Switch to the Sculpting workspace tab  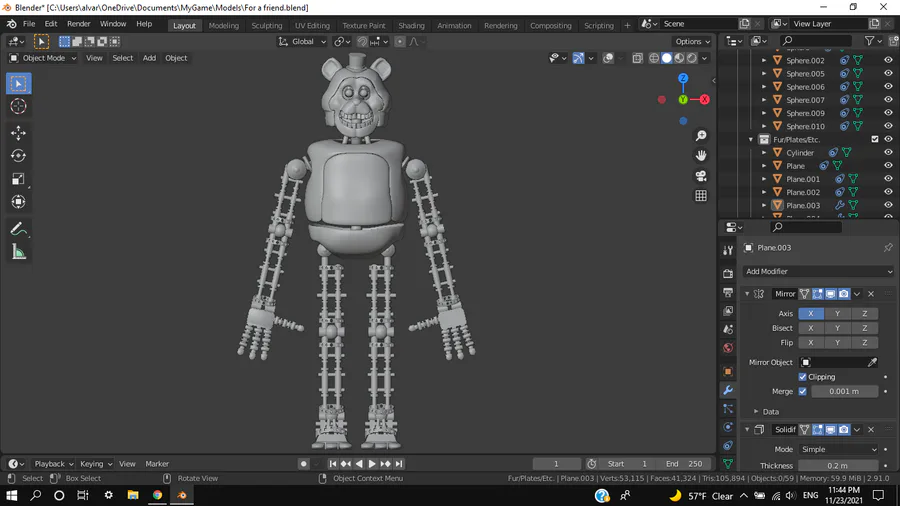(x=266, y=25)
